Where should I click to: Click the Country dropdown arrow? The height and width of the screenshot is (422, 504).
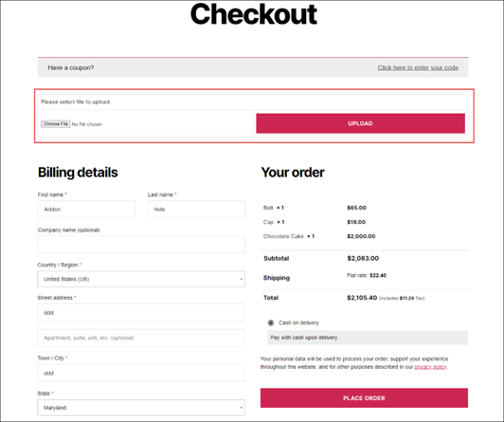[x=241, y=279]
